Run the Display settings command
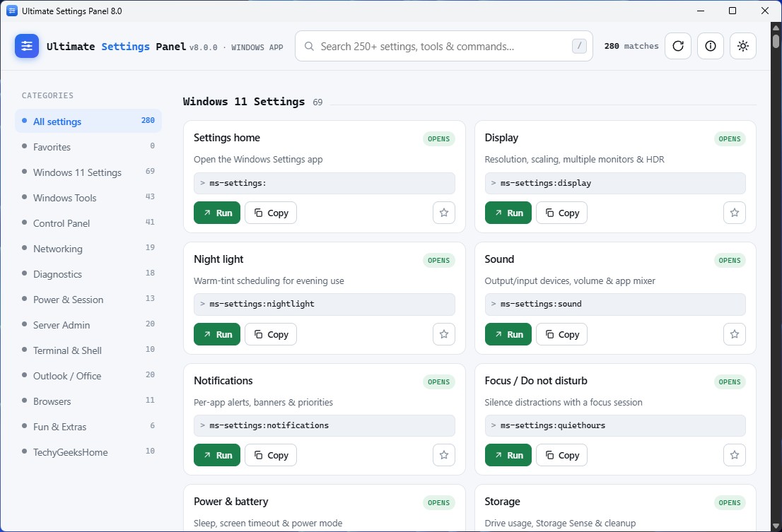This screenshot has height=532, width=782. [508, 213]
